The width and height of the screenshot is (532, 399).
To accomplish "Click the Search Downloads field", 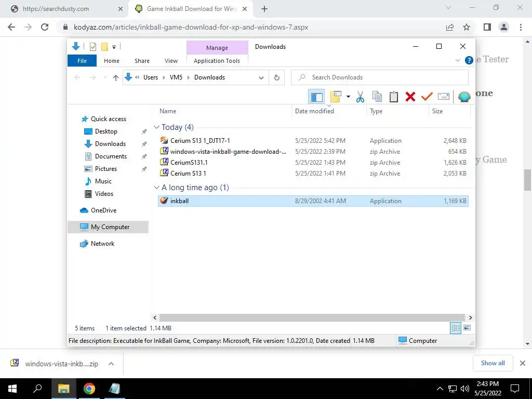I will tap(380, 77).
